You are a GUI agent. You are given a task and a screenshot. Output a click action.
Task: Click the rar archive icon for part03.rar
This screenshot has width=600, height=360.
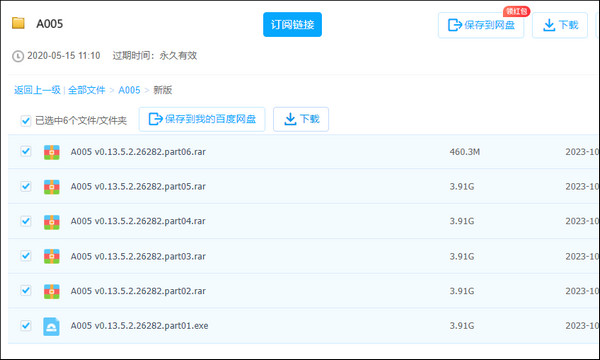[x=51, y=256]
